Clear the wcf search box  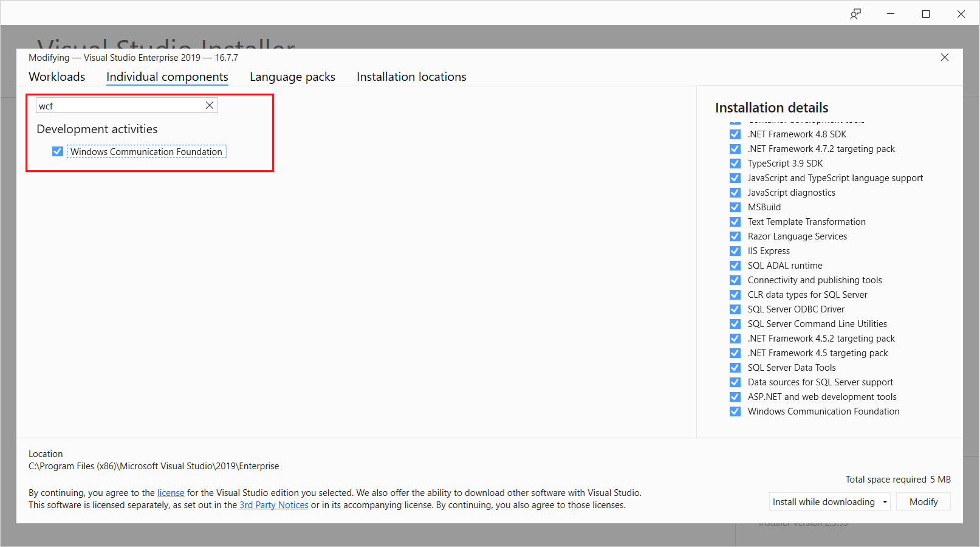pyautogui.click(x=210, y=105)
